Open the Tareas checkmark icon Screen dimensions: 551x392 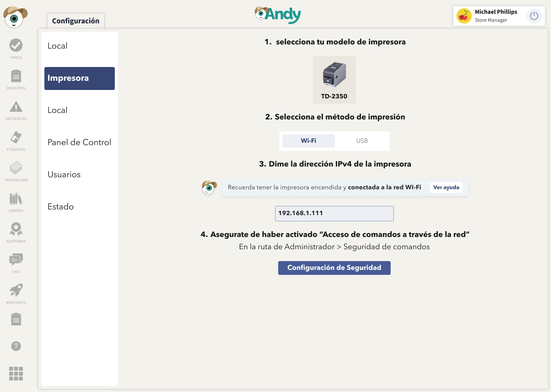point(16,46)
